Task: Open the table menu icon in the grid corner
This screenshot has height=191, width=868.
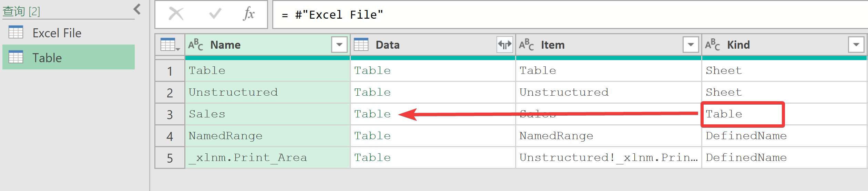Action: [170, 45]
